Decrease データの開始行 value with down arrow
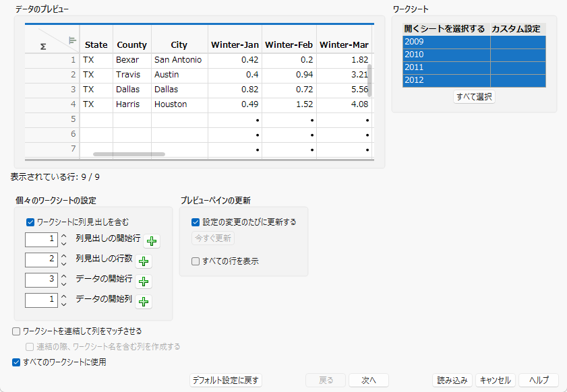 pyautogui.click(x=64, y=284)
